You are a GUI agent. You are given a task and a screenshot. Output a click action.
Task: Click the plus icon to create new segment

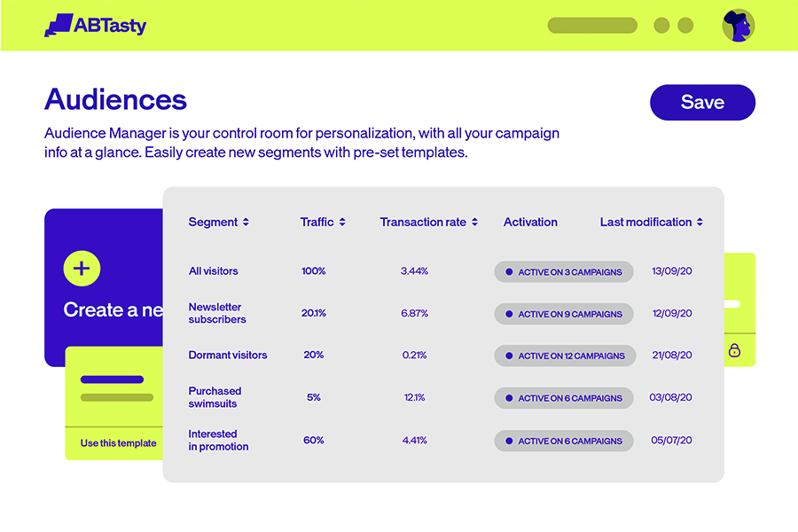coord(82,269)
